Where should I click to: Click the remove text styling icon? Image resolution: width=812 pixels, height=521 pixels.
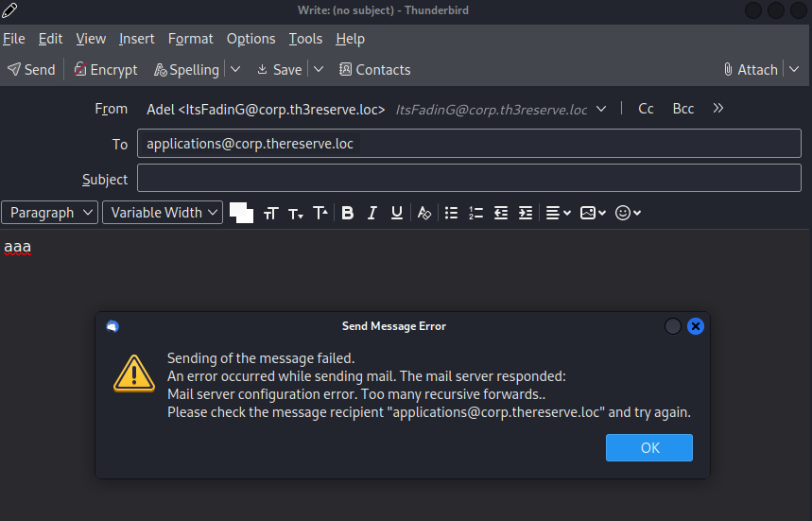point(424,213)
